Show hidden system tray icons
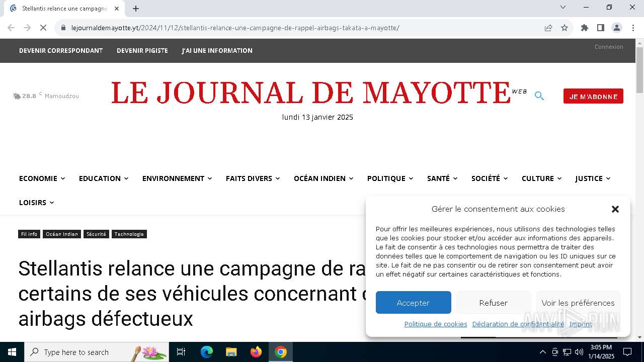644x362 pixels. tap(542, 352)
